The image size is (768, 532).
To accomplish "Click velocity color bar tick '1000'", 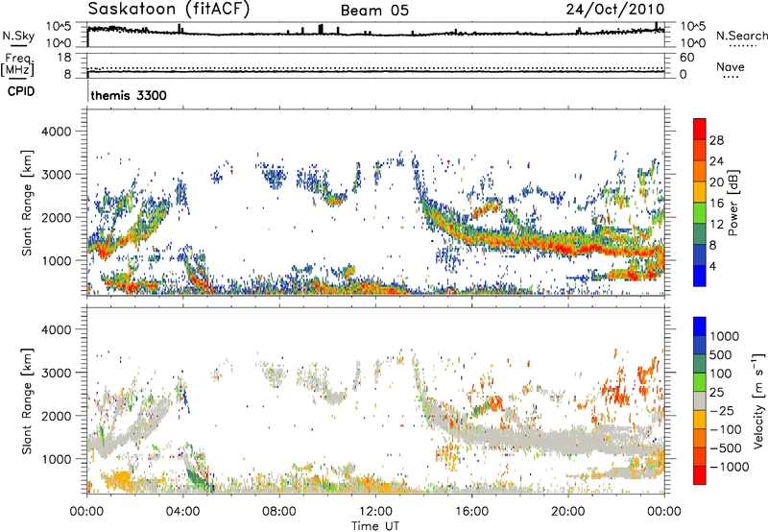I will tap(724, 336).
